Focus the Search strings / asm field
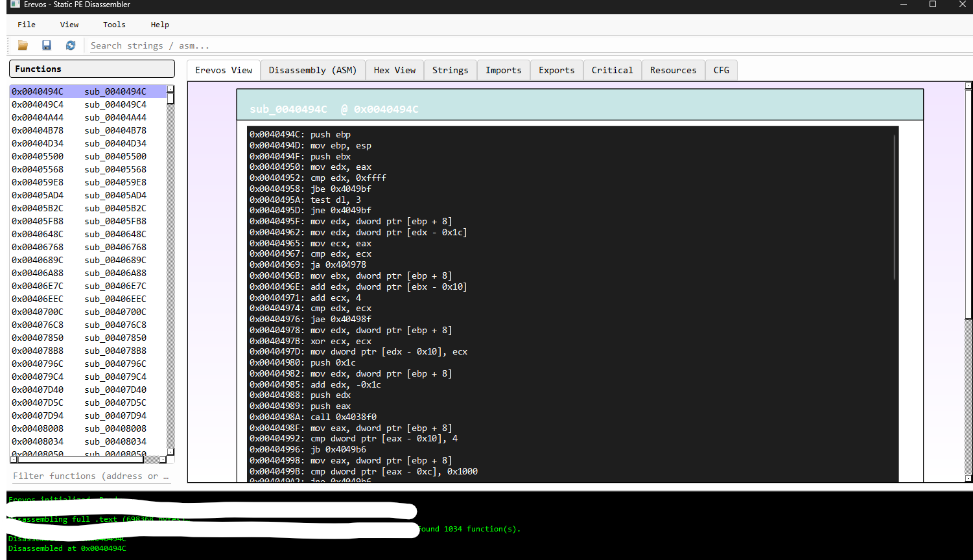This screenshot has width=973, height=560. click(x=528, y=45)
